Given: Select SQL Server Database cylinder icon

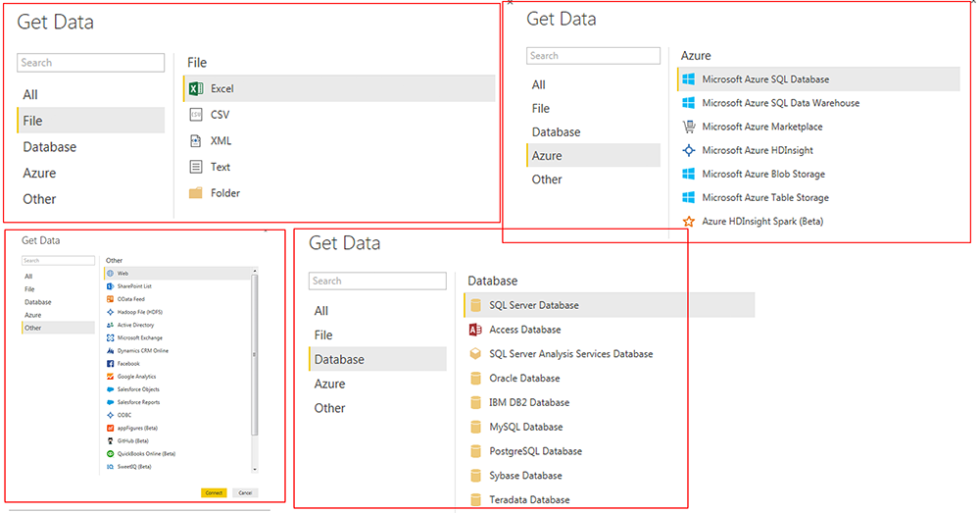Looking at the screenshot, I should click(475, 305).
